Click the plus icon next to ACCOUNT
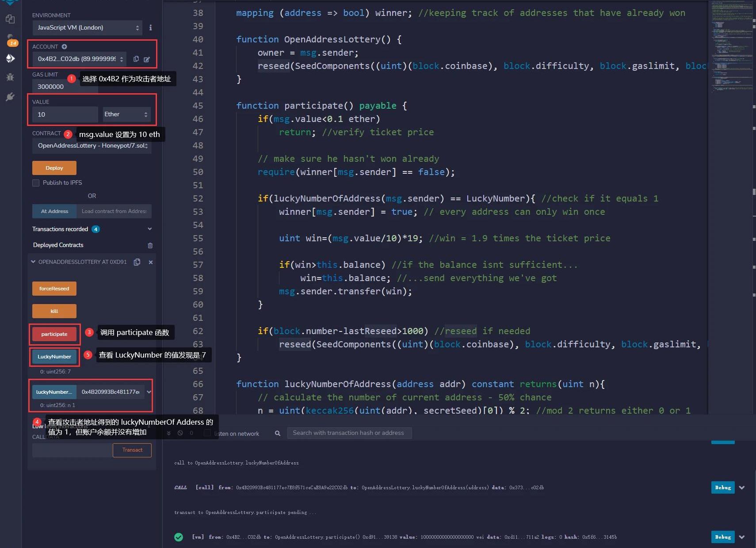This screenshot has height=548, width=756. click(x=65, y=46)
